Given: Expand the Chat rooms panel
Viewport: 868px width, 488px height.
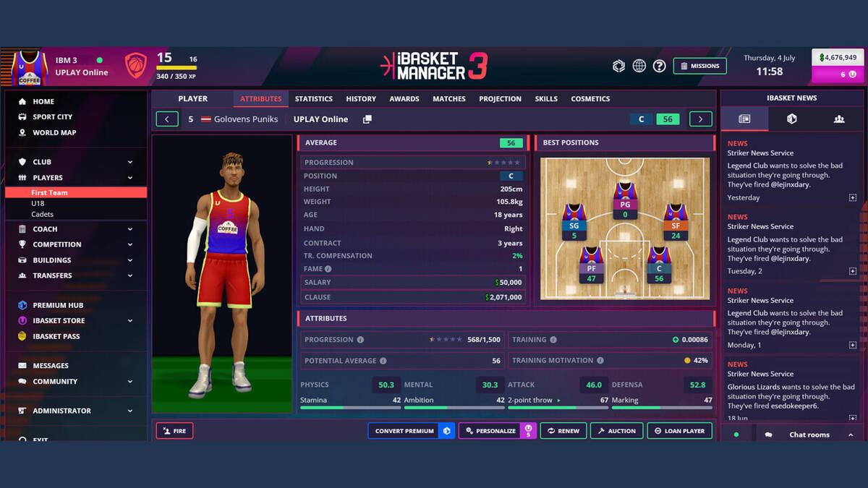Looking at the screenshot, I should 808,435.
